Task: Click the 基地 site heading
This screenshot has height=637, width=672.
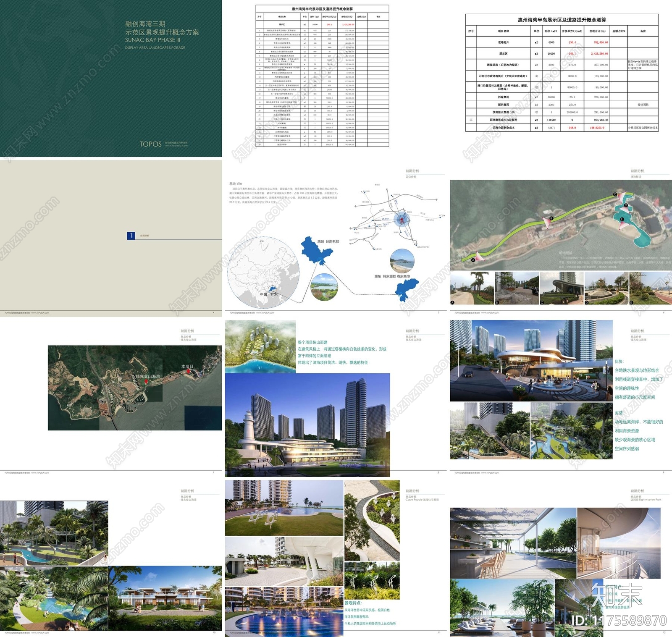Action: point(236,184)
